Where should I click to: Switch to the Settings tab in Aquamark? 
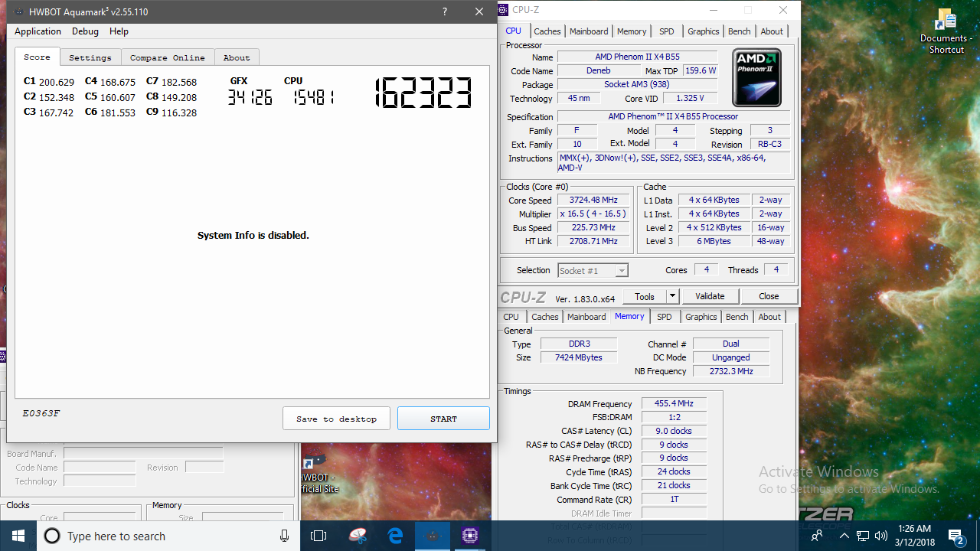90,57
